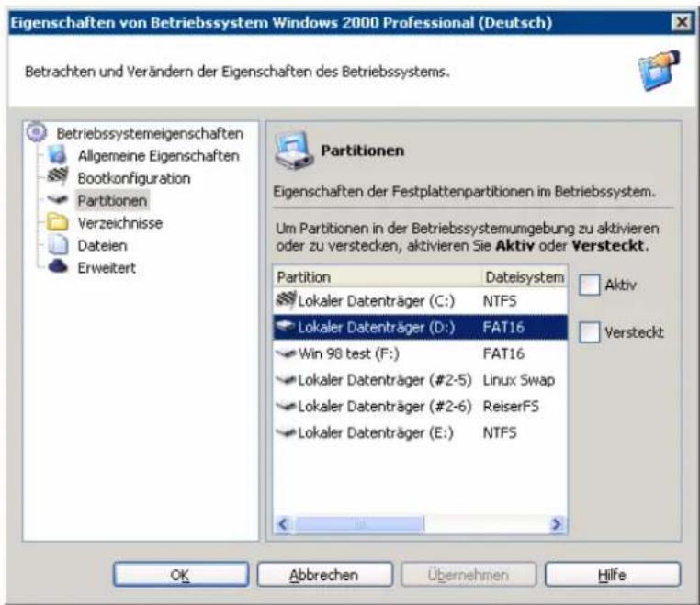
Task: Click the Bootkonfiguration checkered flag icon
Action: [58, 176]
